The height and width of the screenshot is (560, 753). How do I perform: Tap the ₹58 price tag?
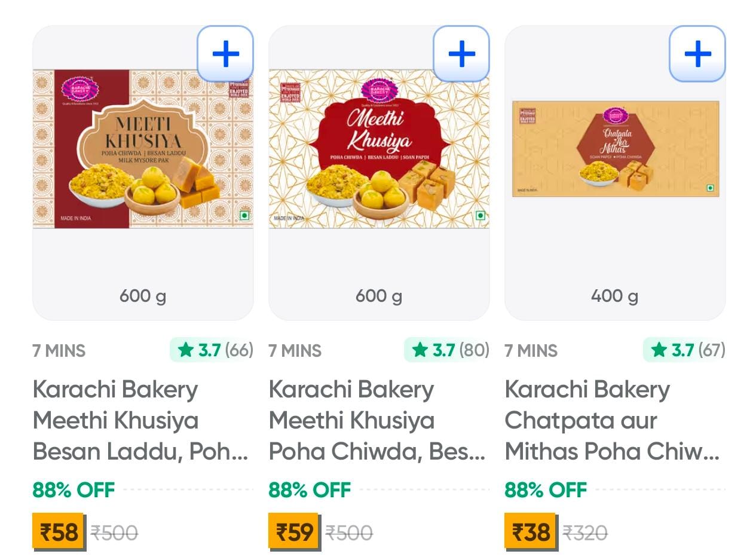point(58,531)
